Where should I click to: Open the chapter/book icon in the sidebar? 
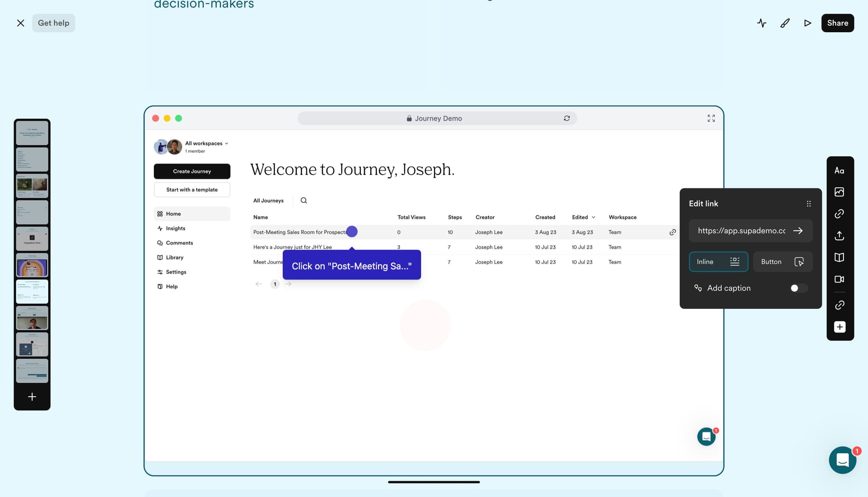click(x=840, y=257)
